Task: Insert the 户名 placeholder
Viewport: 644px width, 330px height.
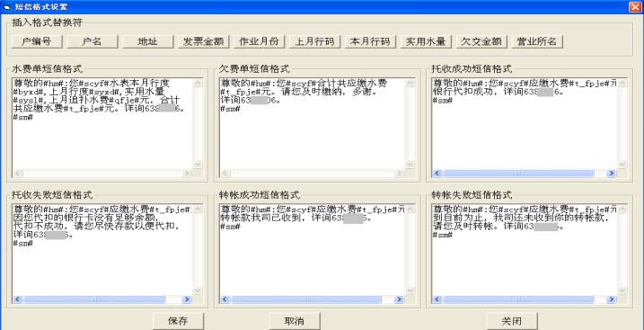Action: (x=92, y=41)
